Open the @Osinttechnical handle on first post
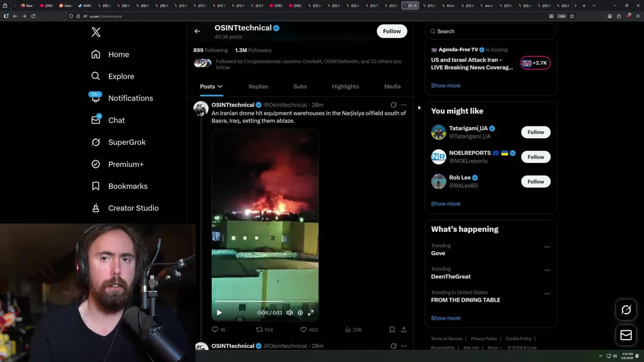The image size is (644, 362). 285,105
